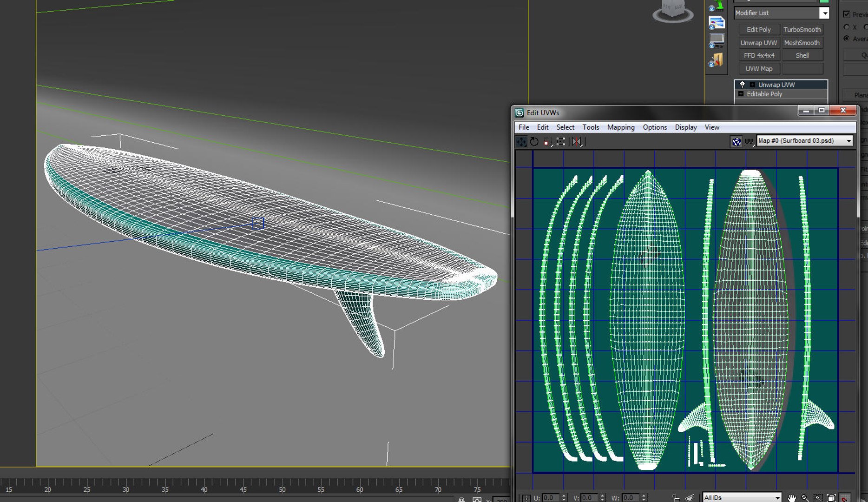This screenshot has width=868, height=502.
Task: Toggle the Snap magnet icon
Action: coord(844,498)
